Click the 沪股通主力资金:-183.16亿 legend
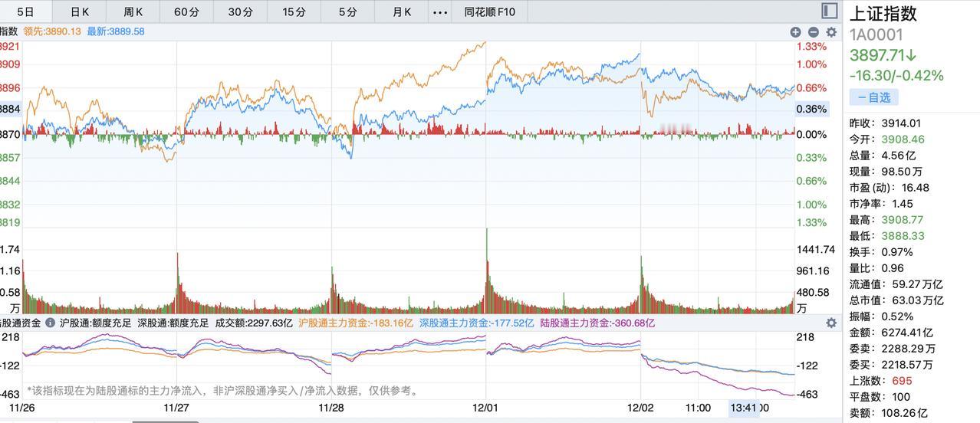 [356, 323]
